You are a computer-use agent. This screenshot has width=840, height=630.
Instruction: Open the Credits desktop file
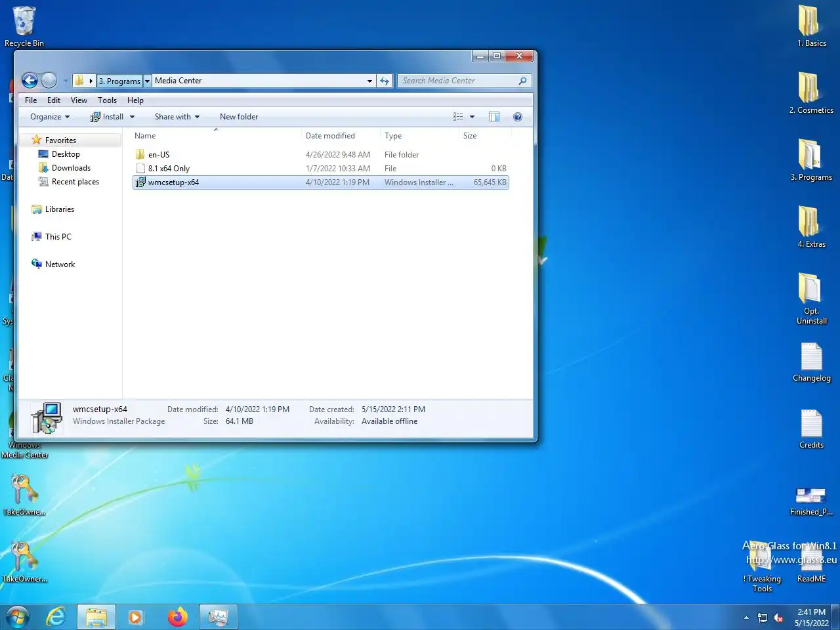[812, 430]
